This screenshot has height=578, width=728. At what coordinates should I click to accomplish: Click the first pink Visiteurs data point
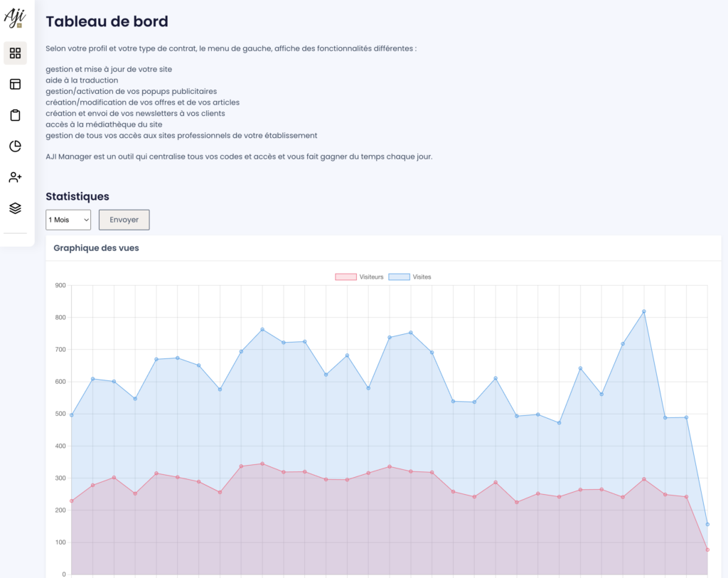click(x=72, y=501)
